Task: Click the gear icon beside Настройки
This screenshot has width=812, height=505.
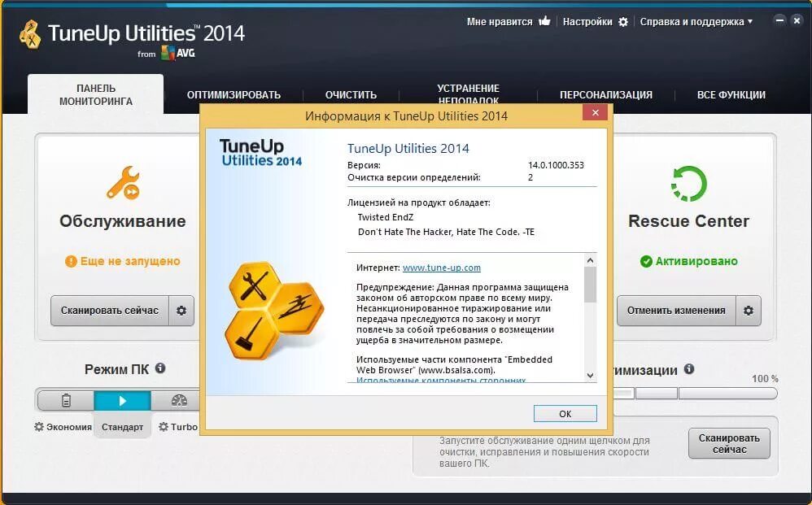Action: coord(623,22)
